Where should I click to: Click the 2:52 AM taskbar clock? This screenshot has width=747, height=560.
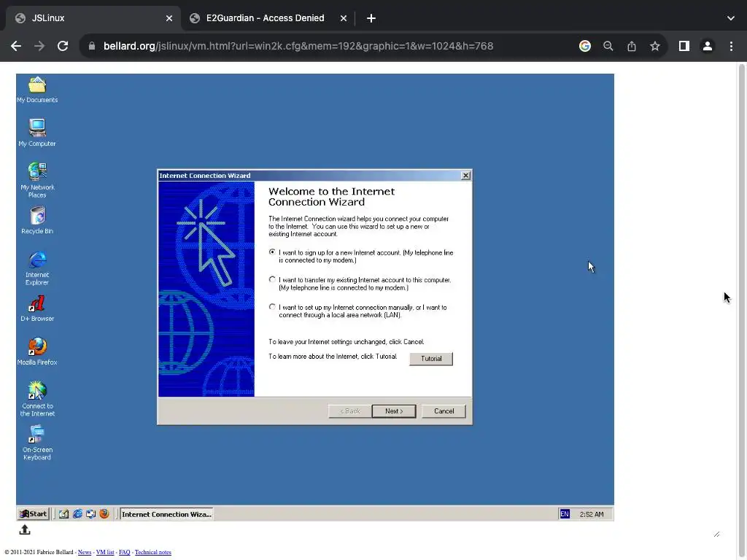click(591, 514)
